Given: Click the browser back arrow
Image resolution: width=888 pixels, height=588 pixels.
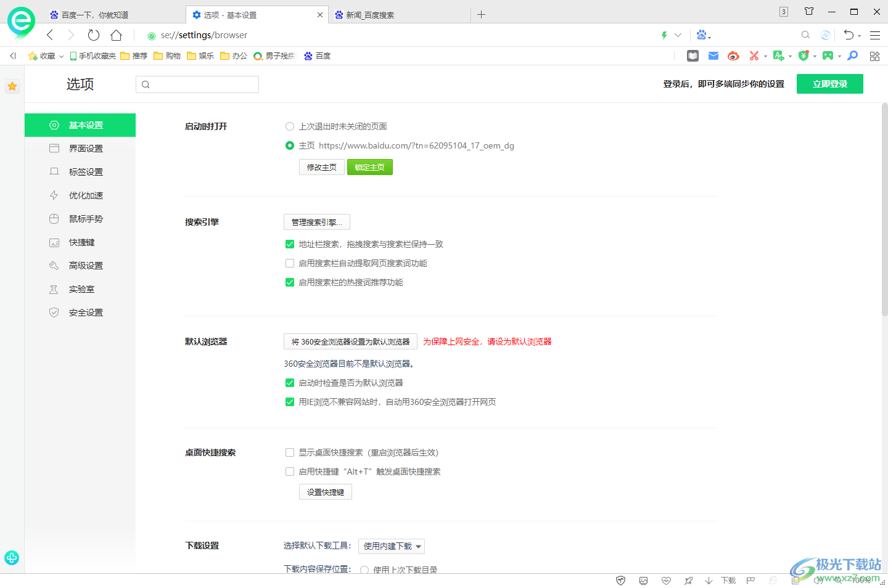Looking at the screenshot, I should 50,35.
